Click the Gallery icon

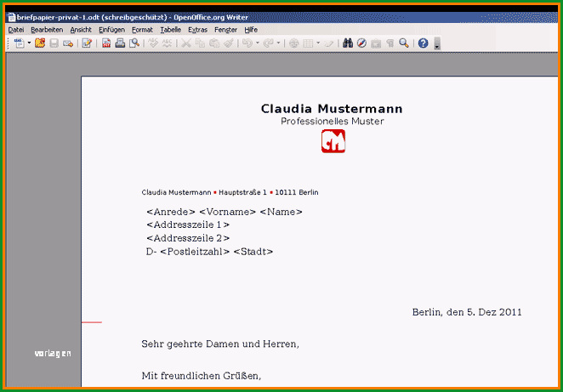(x=376, y=43)
